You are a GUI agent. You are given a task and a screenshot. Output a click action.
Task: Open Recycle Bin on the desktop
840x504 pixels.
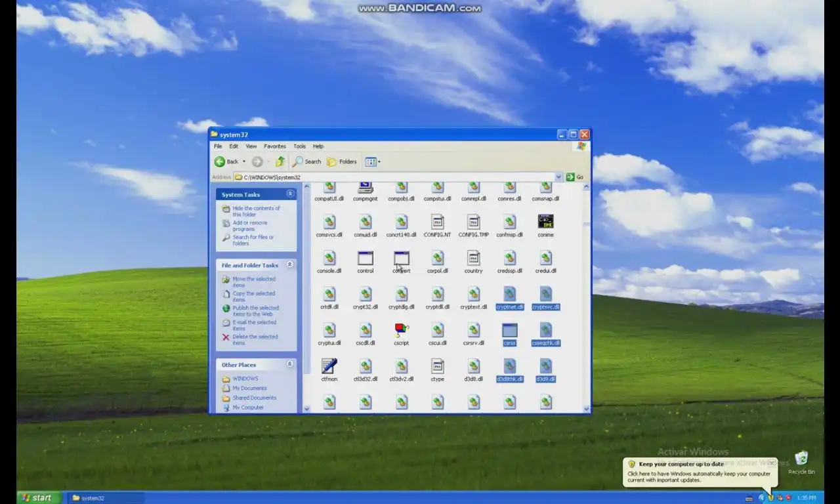tap(801, 462)
